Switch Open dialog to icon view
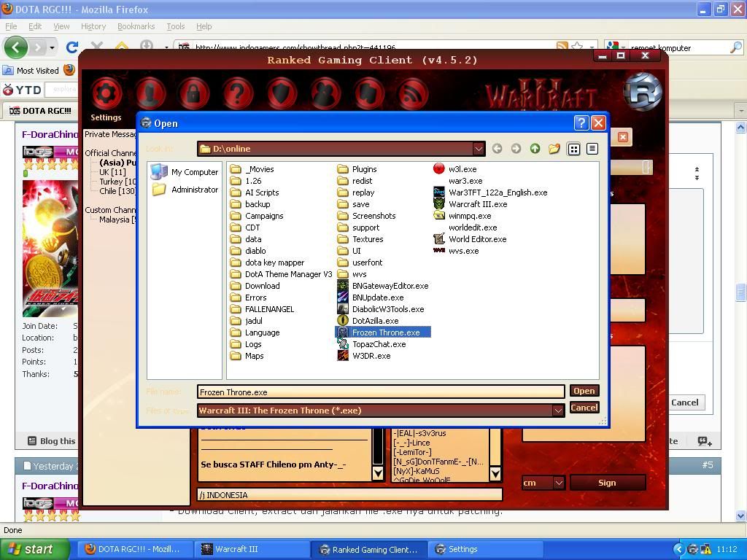The image size is (747, 560). 573,149
